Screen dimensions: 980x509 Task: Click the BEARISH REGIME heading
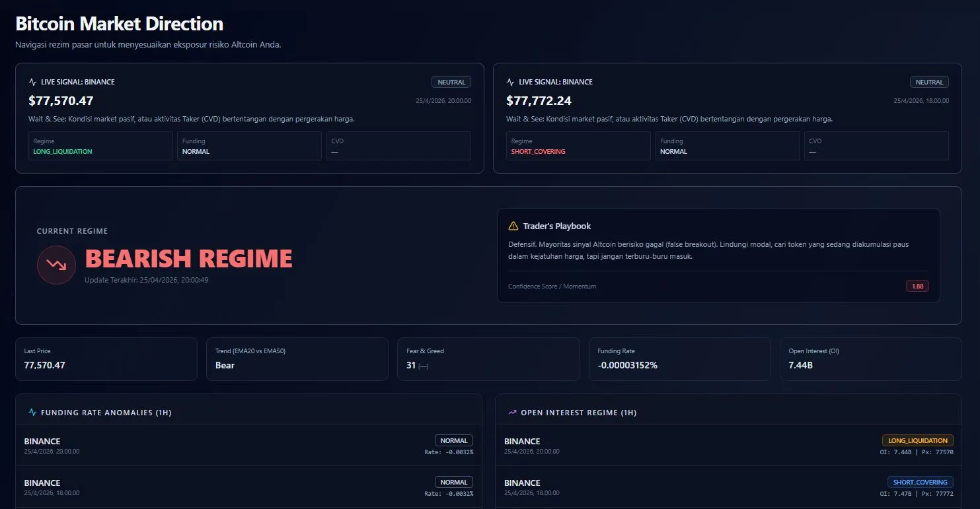pyautogui.click(x=190, y=258)
